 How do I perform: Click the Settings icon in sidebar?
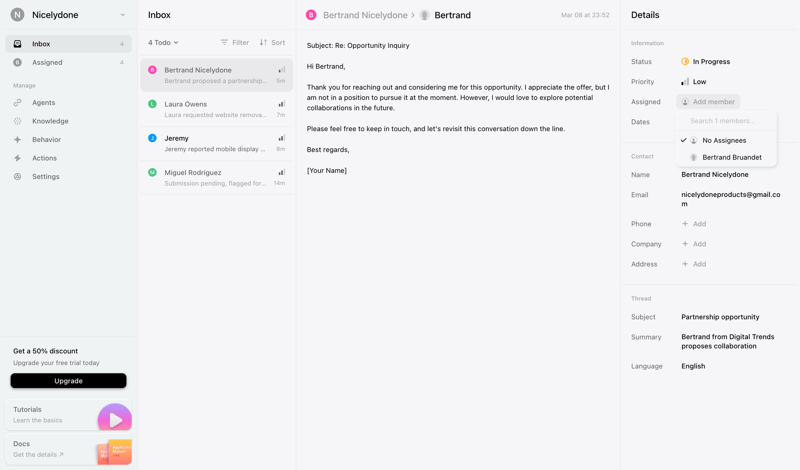[17, 177]
